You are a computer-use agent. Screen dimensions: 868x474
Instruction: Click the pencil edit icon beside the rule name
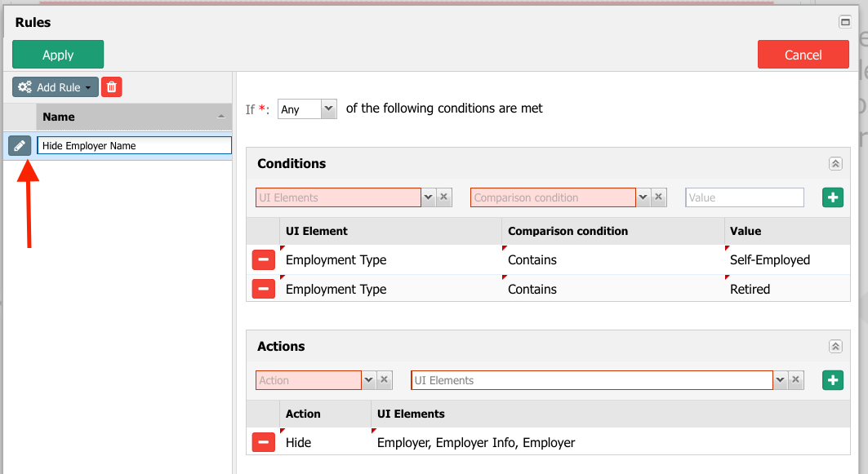point(20,145)
